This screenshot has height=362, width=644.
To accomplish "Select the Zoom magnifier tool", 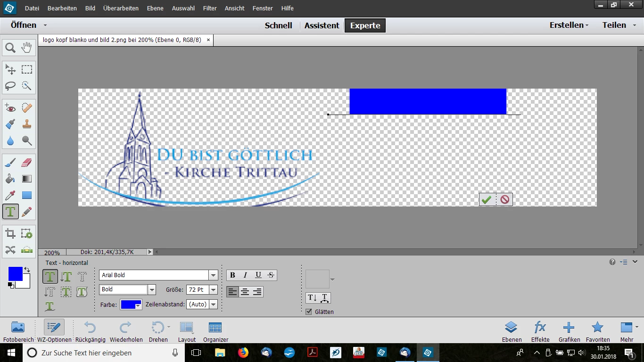I will coord(10,48).
